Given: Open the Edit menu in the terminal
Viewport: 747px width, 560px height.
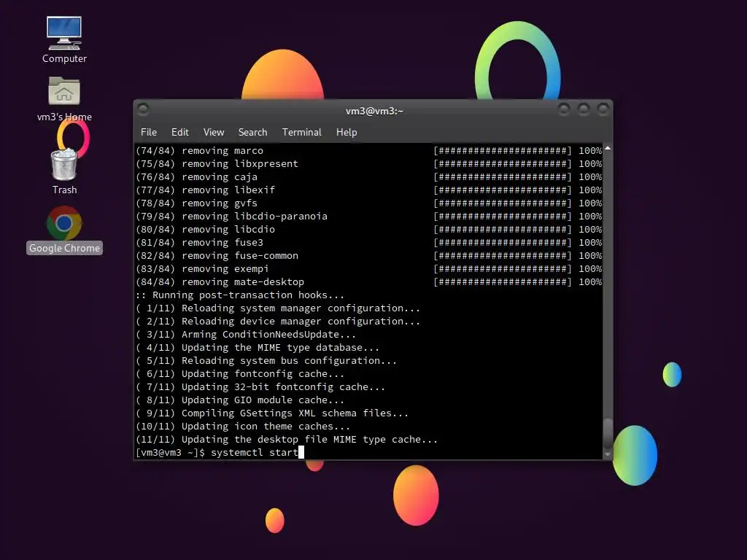Looking at the screenshot, I should click(x=180, y=133).
